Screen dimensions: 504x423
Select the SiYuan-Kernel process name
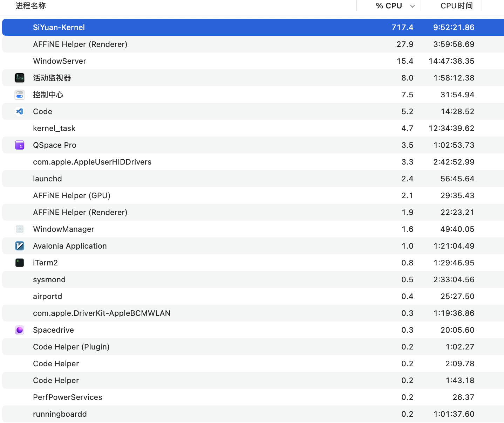59,27
